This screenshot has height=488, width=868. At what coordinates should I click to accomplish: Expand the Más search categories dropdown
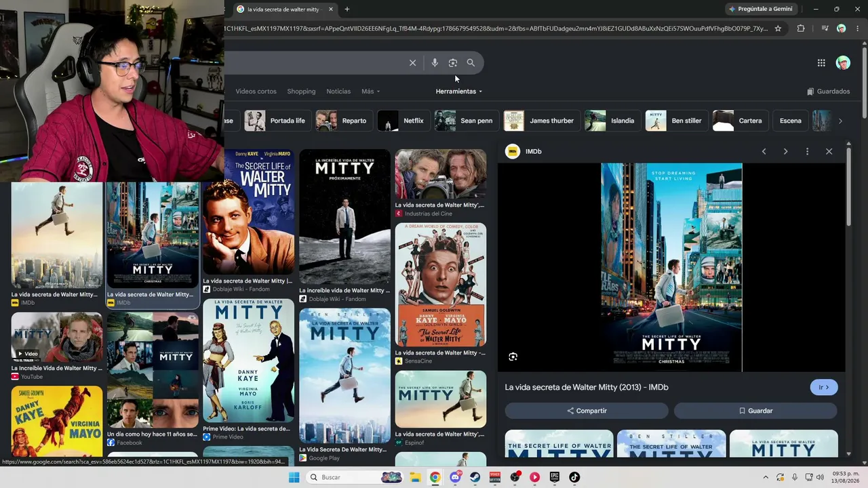[370, 91]
